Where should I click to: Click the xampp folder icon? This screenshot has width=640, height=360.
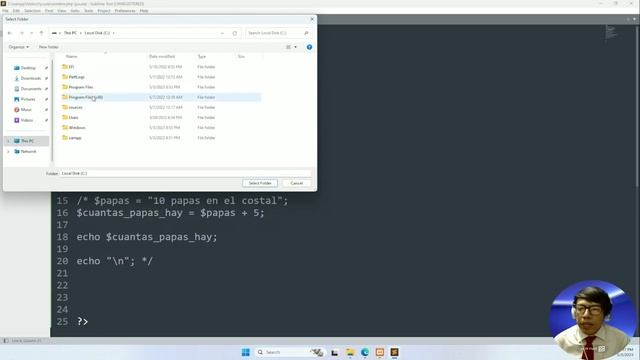[64, 138]
